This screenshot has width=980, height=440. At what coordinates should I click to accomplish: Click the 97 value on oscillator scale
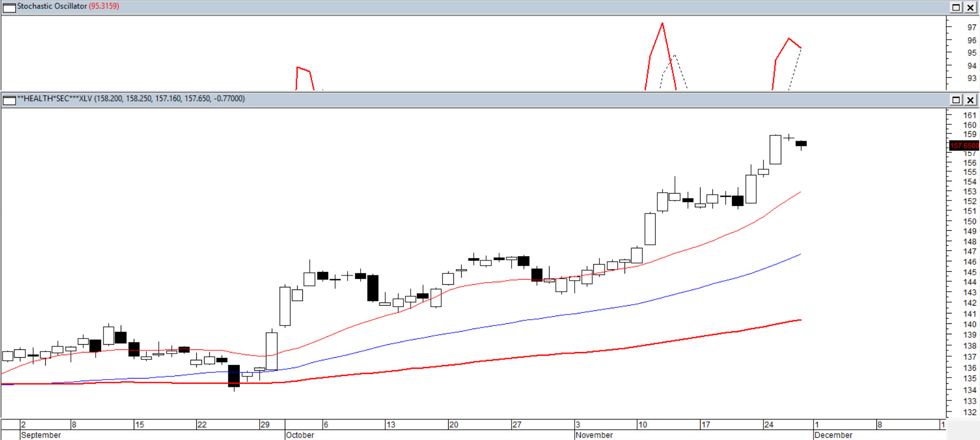coord(972,28)
